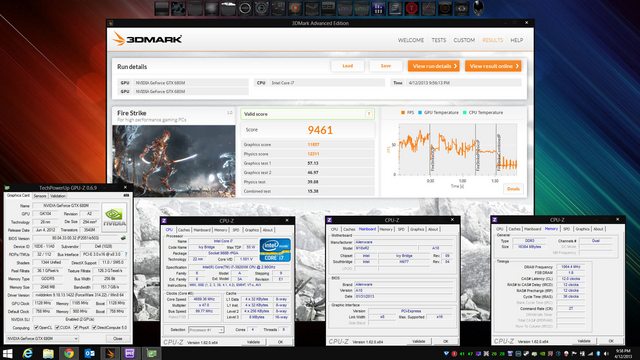Click the green GPU-Z taskbar icon
The height and width of the screenshot is (360, 640).
coord(151,353)
